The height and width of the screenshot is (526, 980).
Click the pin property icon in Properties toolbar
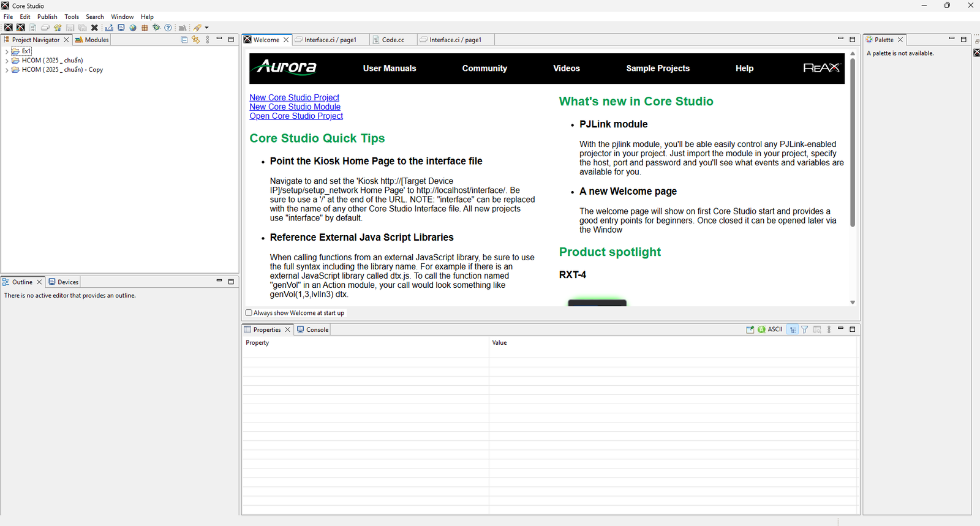tap(750, 329)
